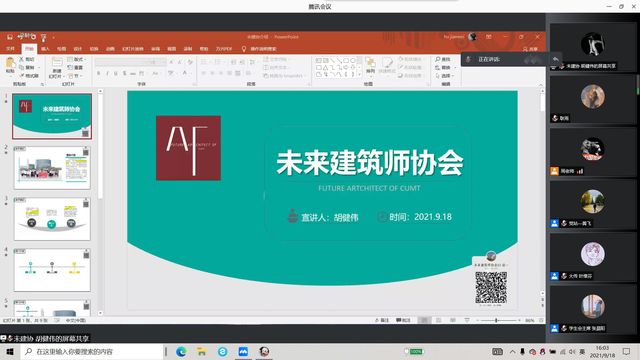Click the Cut scissors icon
640x360 pixels.
pyautogui.click(x=22, y=59)
